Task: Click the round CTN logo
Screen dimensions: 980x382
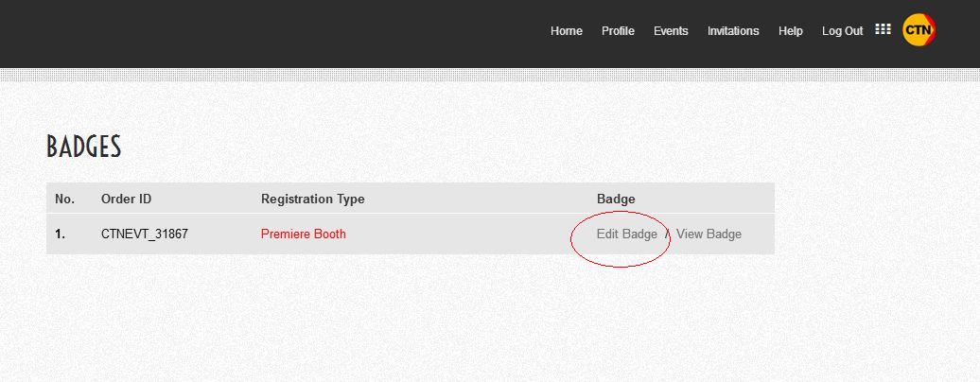Action: coord(919,30)
